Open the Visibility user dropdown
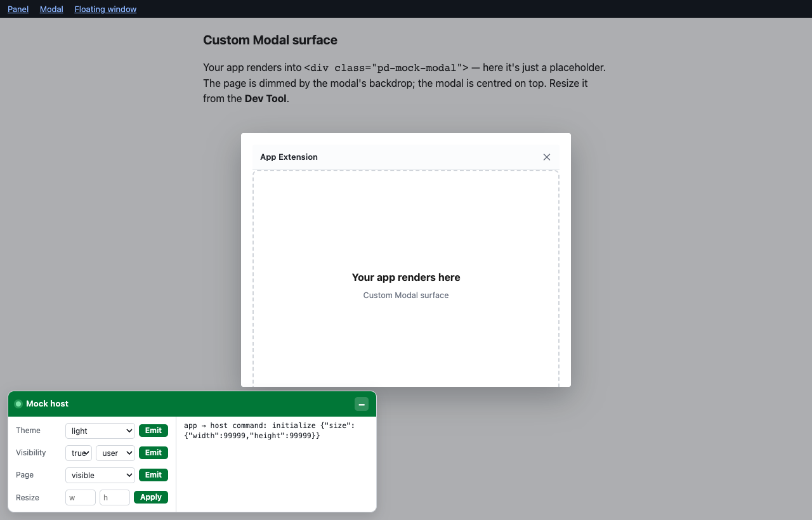Screen dimensions: 812x520 click(x=115, y=453)
